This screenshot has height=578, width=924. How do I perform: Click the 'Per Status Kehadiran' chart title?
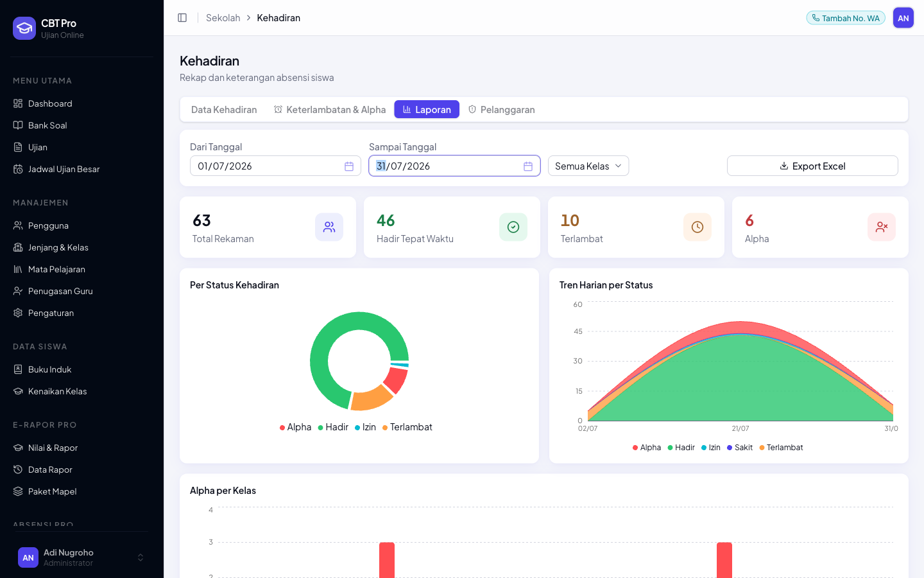[234, 285]
